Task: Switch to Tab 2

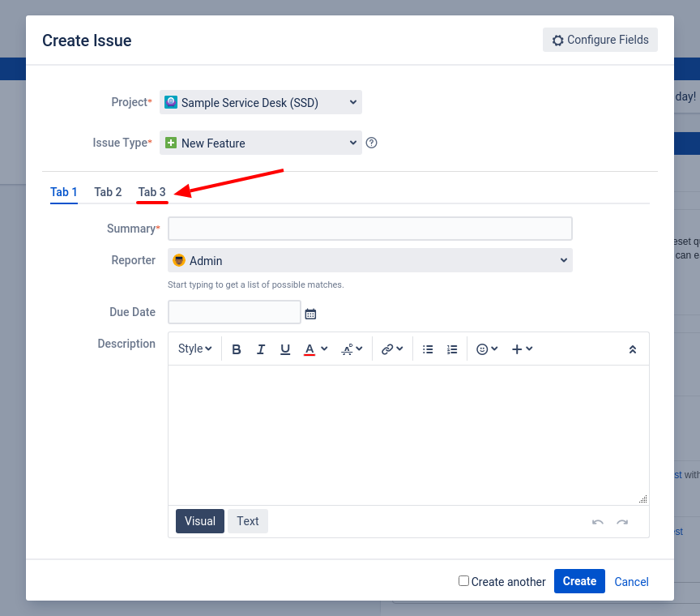Action: (x=108, y=193)
